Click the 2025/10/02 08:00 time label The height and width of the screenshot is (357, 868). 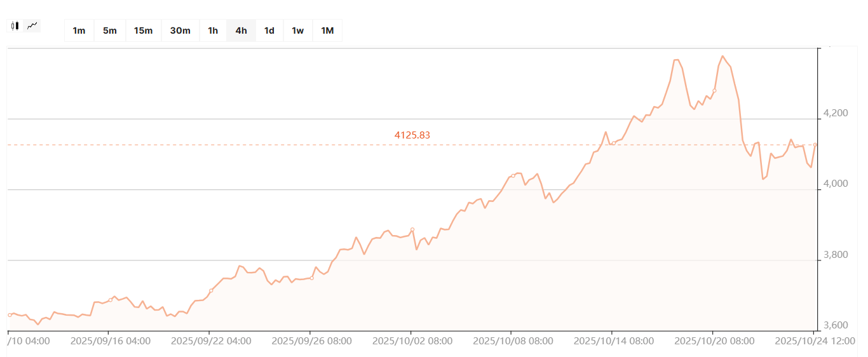(412, 340)
